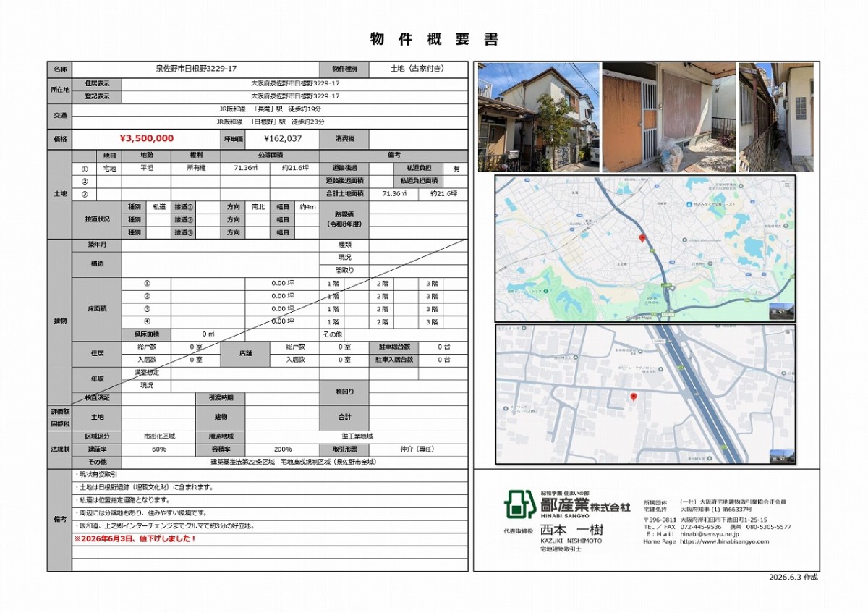
Task: Select the 駐車総台数 label
Action: point(394,347)
